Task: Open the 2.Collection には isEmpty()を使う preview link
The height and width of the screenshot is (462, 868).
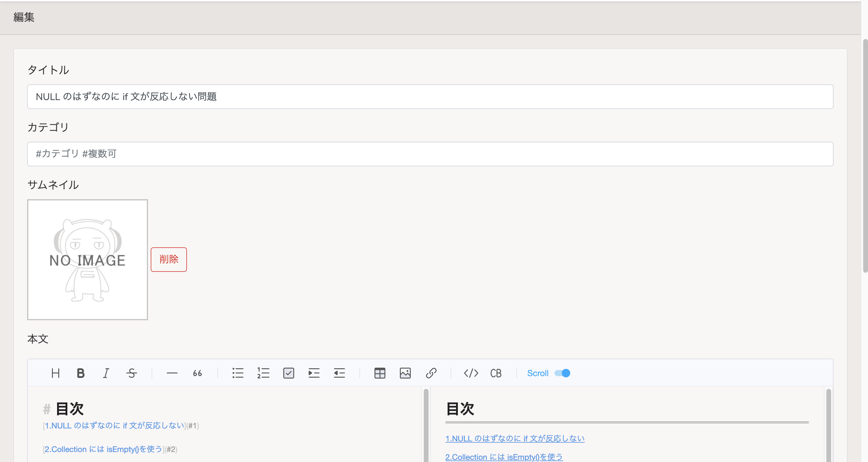Action: pos(504,457)
